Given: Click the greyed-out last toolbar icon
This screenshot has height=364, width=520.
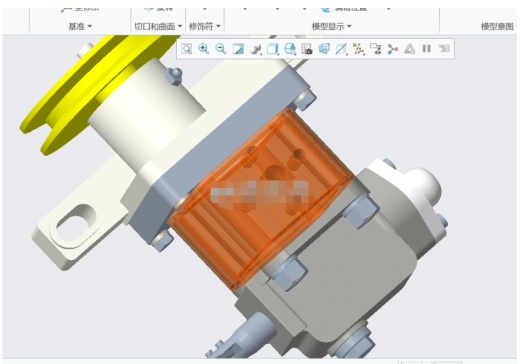Looking at the screenshot, I should tap(444, 49).
